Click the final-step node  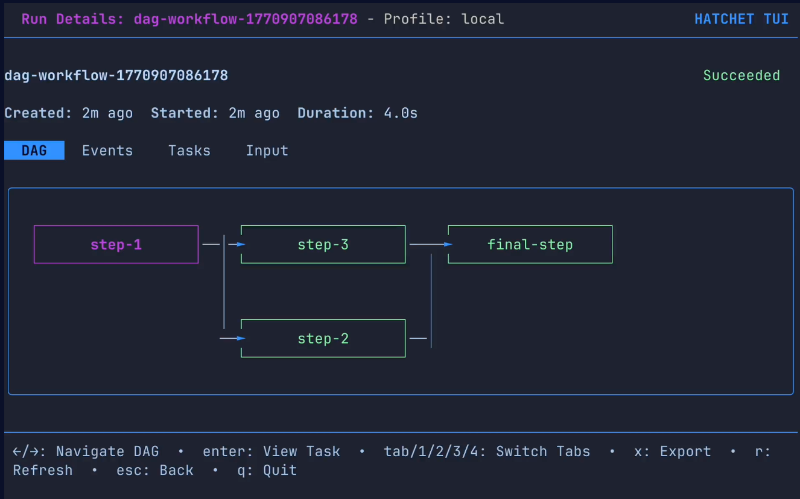click(x=530, y=244)
